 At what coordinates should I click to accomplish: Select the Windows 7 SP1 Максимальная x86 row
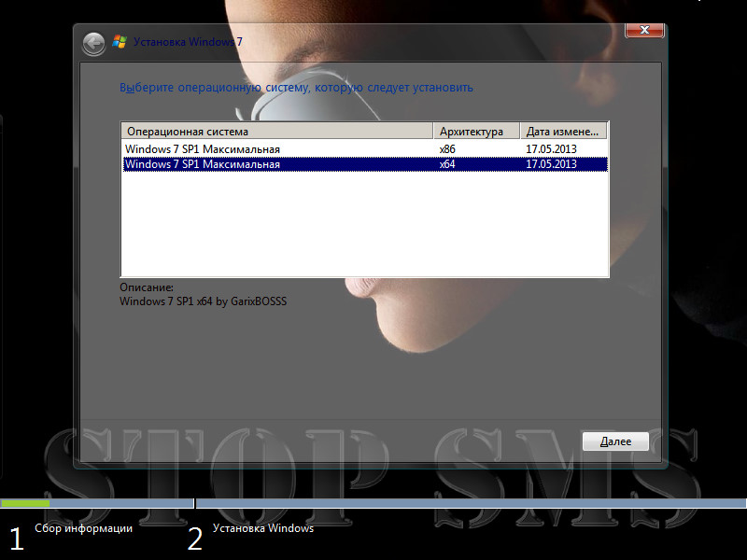coord(365,149)
